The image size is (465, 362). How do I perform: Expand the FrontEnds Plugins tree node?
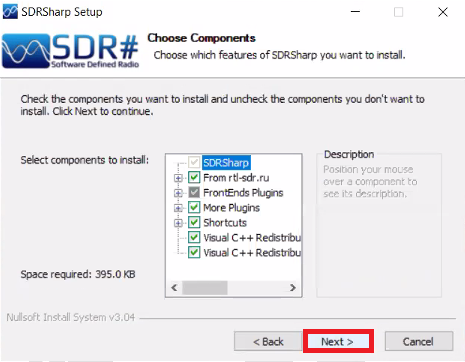click(178, 193)
